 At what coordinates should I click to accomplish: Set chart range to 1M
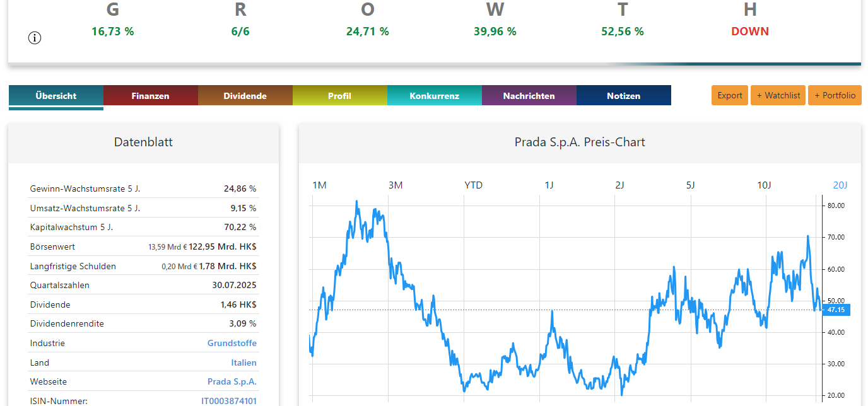pyautogui.click(x=319, y=185)
